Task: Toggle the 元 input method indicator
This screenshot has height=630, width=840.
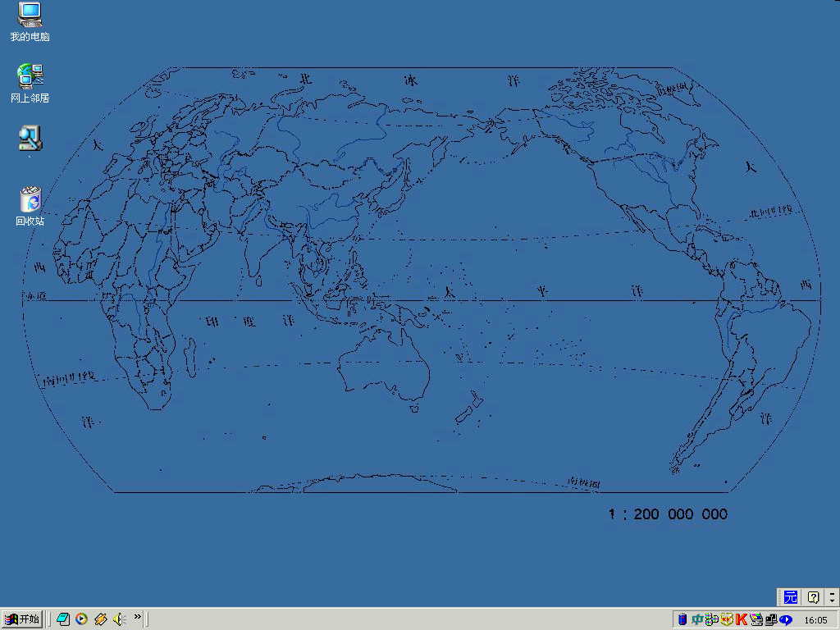Action: [790, 597]
